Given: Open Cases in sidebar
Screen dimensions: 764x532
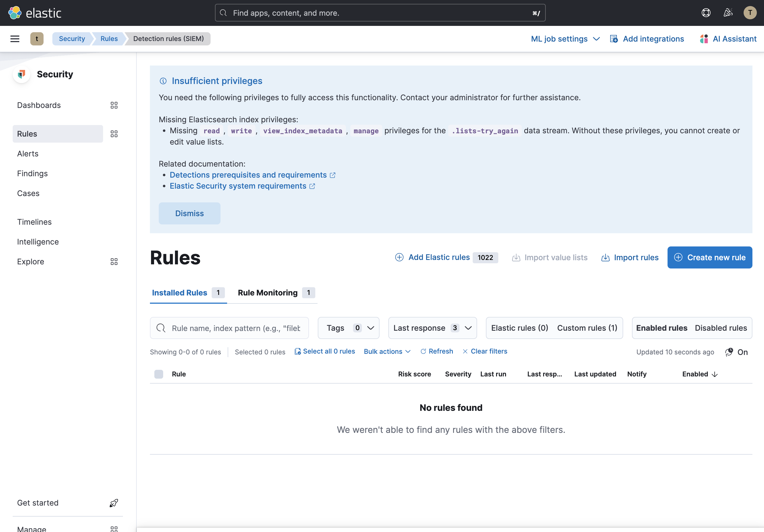Looking at the screenshot, I should pos(28,194).
